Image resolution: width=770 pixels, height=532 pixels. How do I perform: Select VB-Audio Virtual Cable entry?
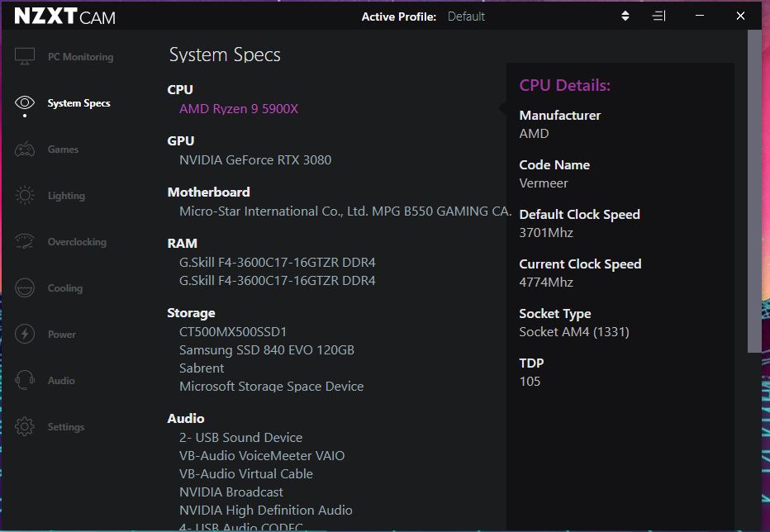click(246, 473)
